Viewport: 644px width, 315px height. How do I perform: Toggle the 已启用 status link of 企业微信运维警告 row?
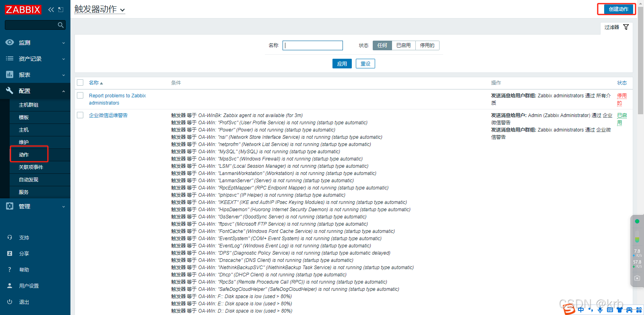[622, 119]
